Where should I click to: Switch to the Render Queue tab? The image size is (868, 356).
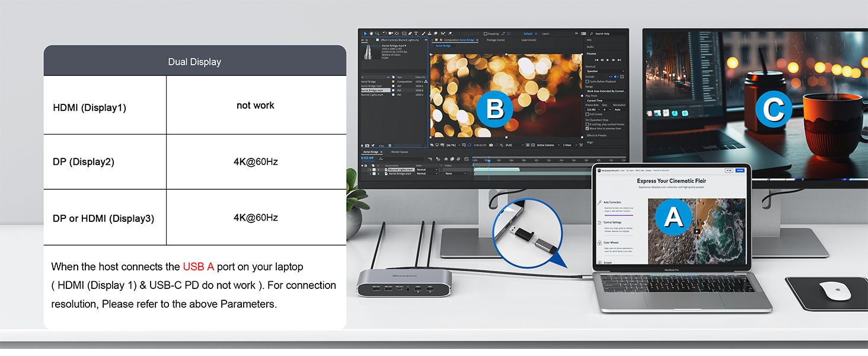click(399, 152)
